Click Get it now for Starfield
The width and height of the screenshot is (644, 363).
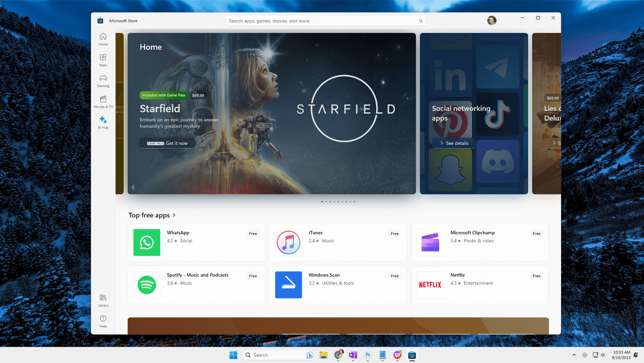[x=167, y=143]
